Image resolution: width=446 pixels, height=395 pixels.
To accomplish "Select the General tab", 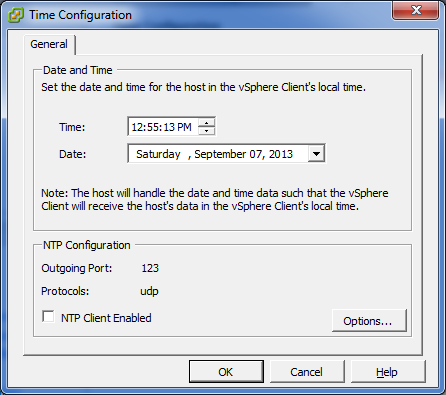I will coord(49,44).
